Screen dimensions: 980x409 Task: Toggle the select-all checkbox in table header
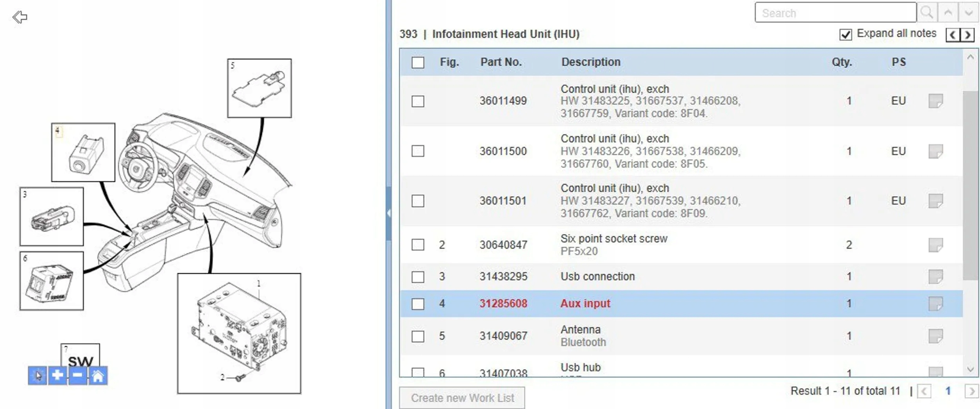click(x=418, y=62)
